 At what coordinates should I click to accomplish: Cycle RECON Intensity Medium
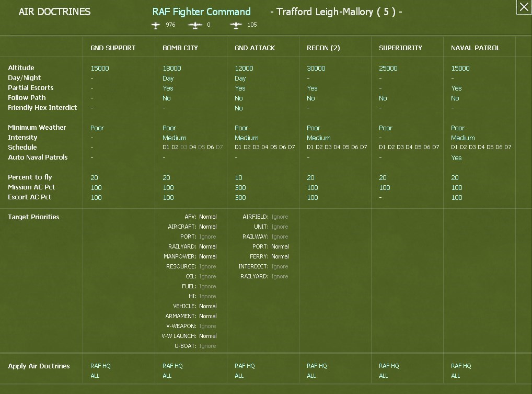319,138
